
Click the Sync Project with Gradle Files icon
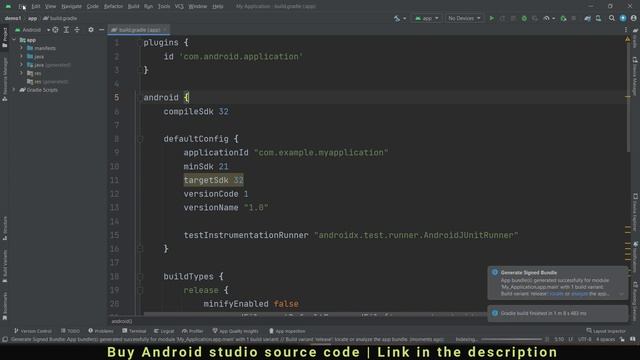(x=587, y=18)
